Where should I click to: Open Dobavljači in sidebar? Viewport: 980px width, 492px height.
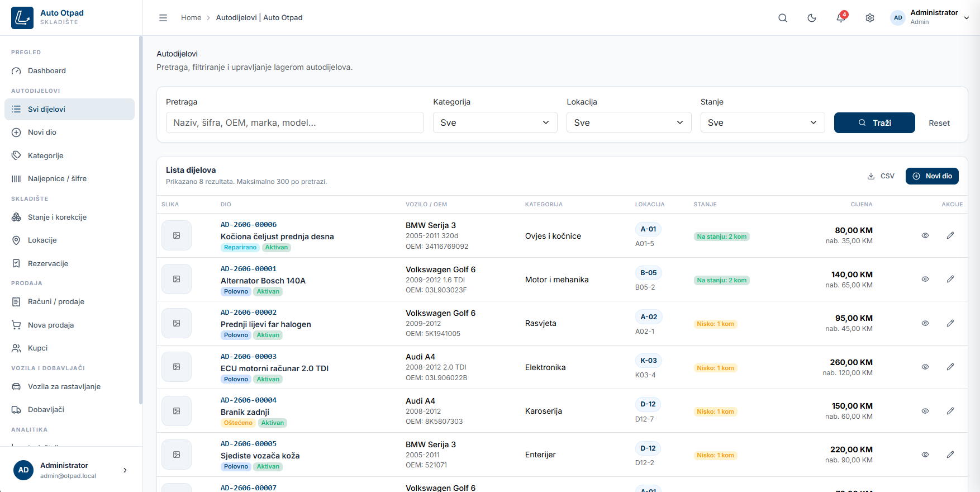[x=69, y=410]
